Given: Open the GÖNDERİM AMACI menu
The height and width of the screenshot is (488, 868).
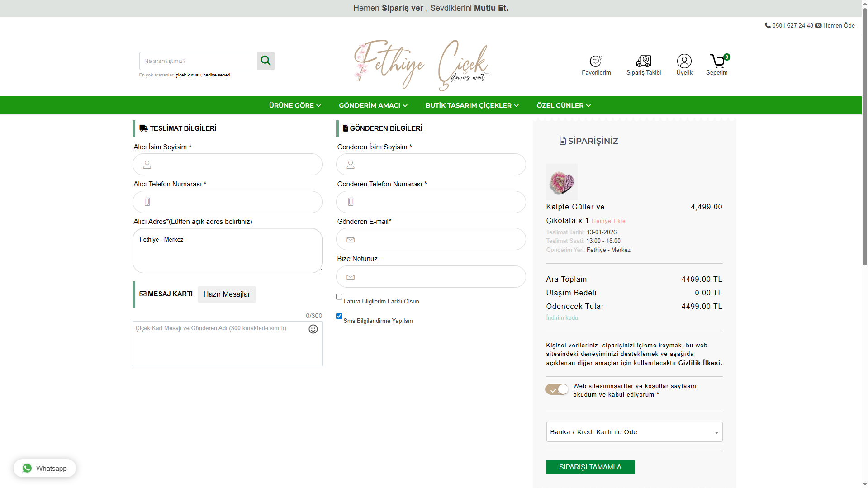Looking at the screenshot, I should 373,105.
